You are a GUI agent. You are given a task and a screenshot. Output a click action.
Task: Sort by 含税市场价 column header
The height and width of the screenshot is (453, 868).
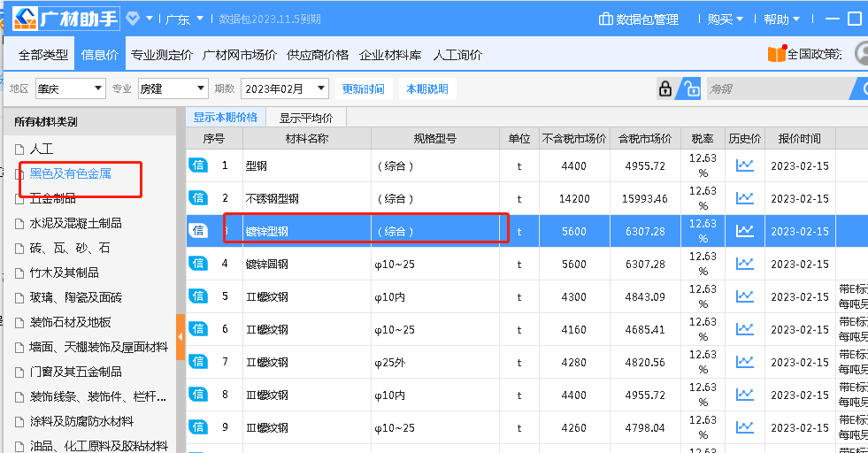click(645, 138)
